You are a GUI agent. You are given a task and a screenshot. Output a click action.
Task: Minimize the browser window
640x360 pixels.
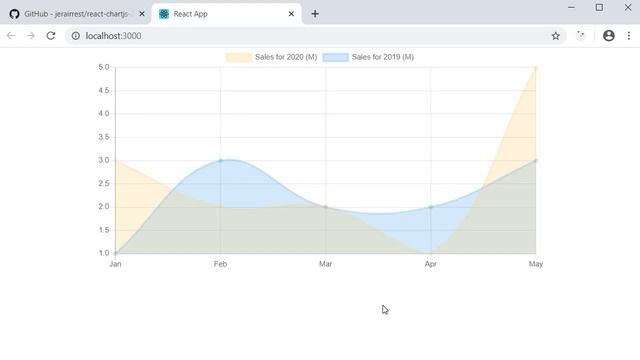(571, 7)
